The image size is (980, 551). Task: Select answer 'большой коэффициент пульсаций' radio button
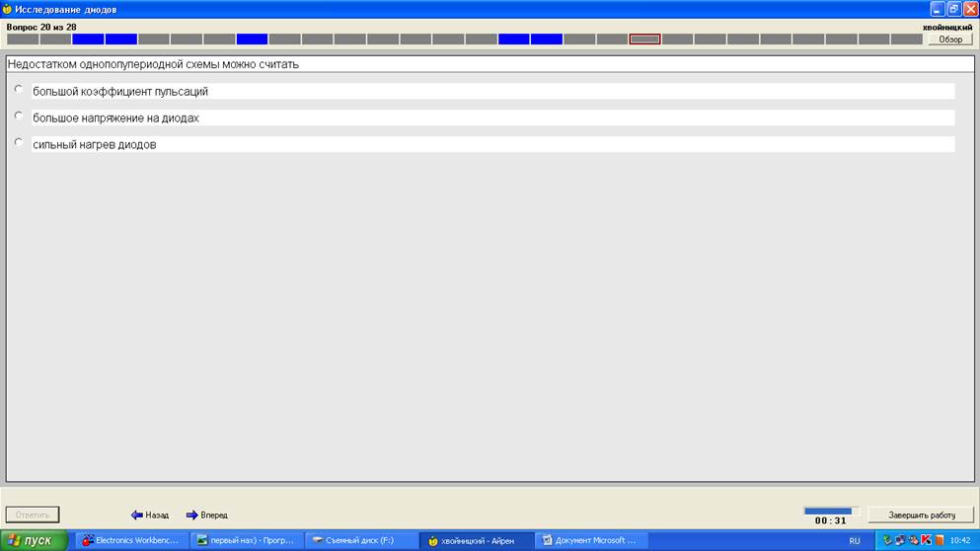pyautogui.click(x=19, y=90)
